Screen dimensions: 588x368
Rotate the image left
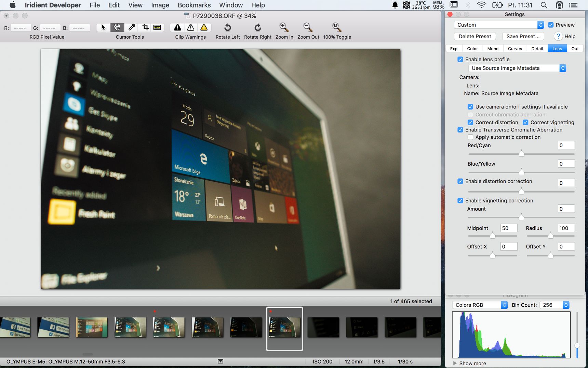point(228,27)
